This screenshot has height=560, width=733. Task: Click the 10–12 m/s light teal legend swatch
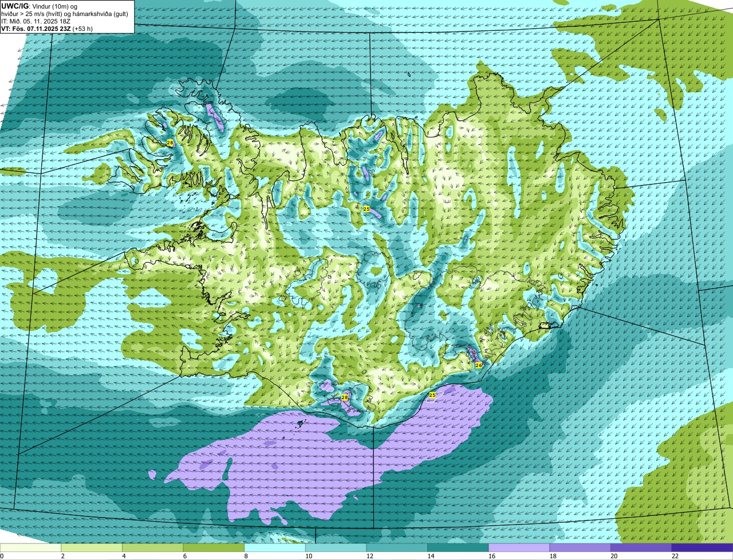pos(336,547)
